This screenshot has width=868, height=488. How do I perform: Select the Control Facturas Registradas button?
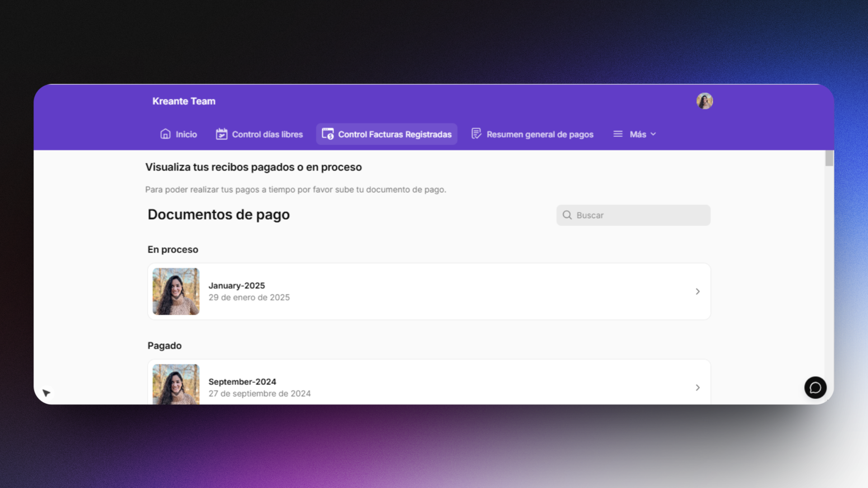(x=387, y=134)
